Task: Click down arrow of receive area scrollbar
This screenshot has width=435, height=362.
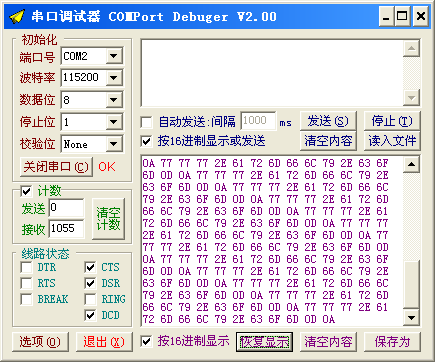Action: (x=411, y=318)
